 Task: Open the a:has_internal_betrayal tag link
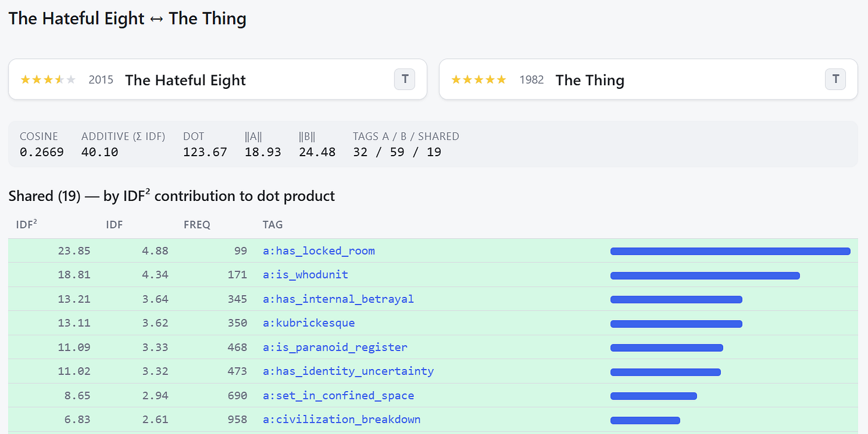tap(338, 299)
